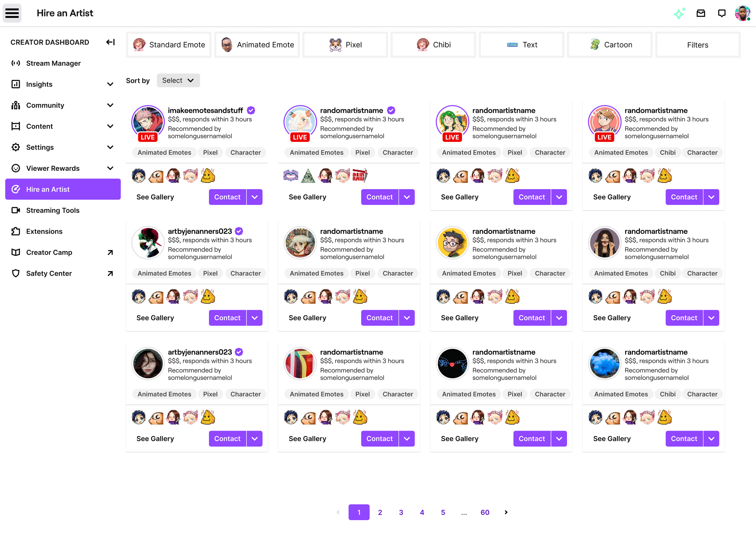This screenshot has height=538, width=756.
Task: Click the green sparkle icon in header
Action: [679, 13]
